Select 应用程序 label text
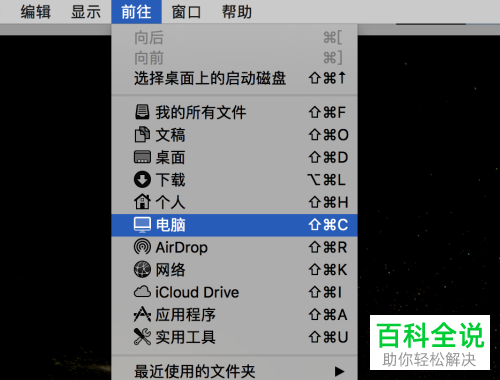Viewport: 500px width, 380px height. 186,315
